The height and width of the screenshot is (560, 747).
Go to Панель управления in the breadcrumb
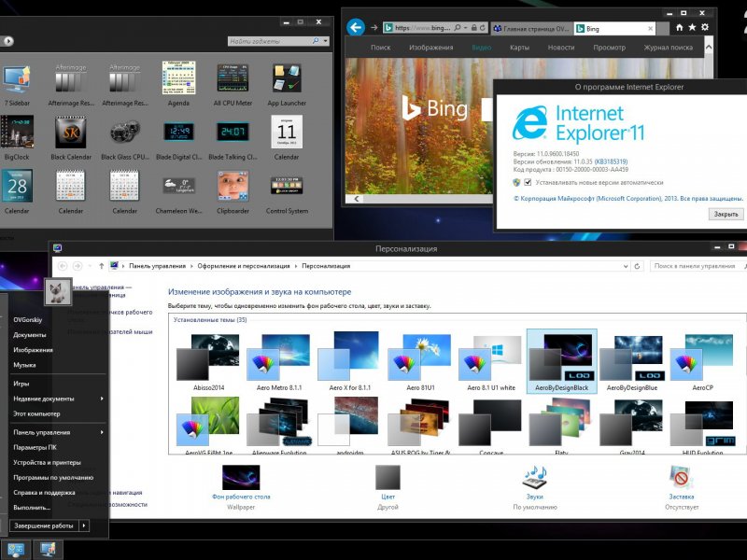pyautogui.click(x=157, y=266)
